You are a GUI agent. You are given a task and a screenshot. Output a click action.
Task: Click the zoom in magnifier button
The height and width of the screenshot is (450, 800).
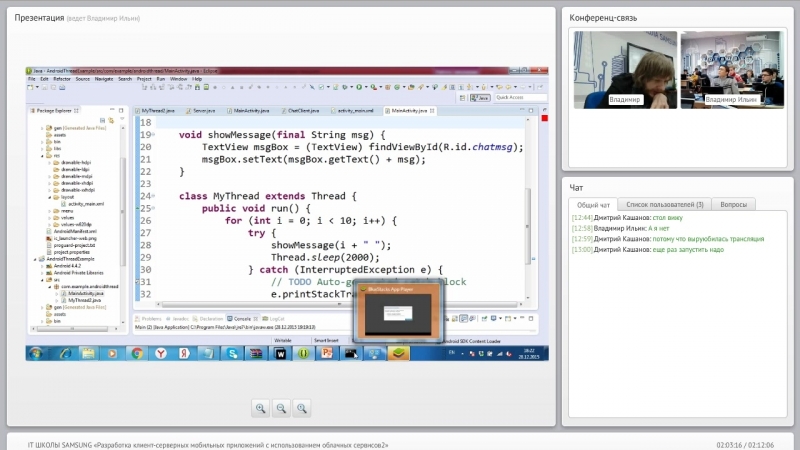point(261,408)
